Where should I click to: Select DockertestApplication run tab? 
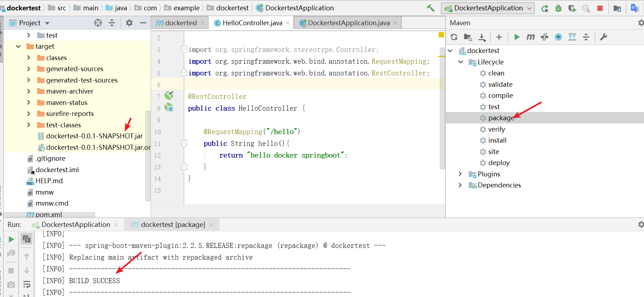point(75,224)
